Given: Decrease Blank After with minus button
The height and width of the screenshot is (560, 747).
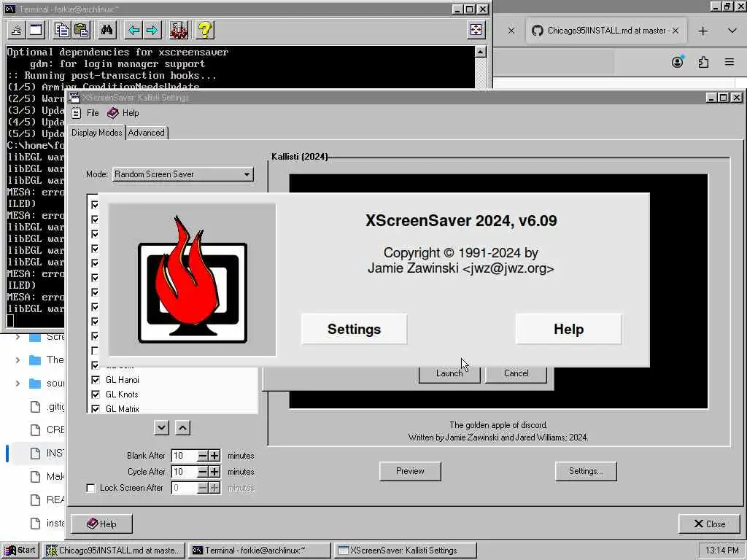Looking at the screenshot, I should (x=203, y=456).
